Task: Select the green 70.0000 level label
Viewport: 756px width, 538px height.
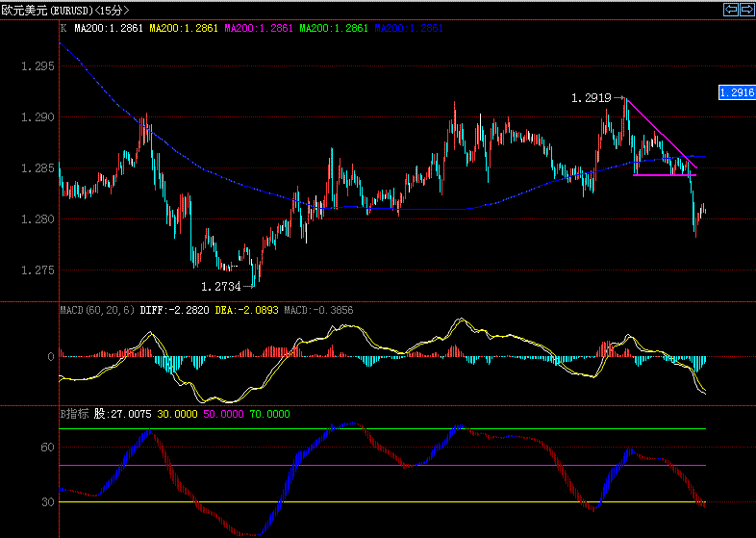Action: 270,414
